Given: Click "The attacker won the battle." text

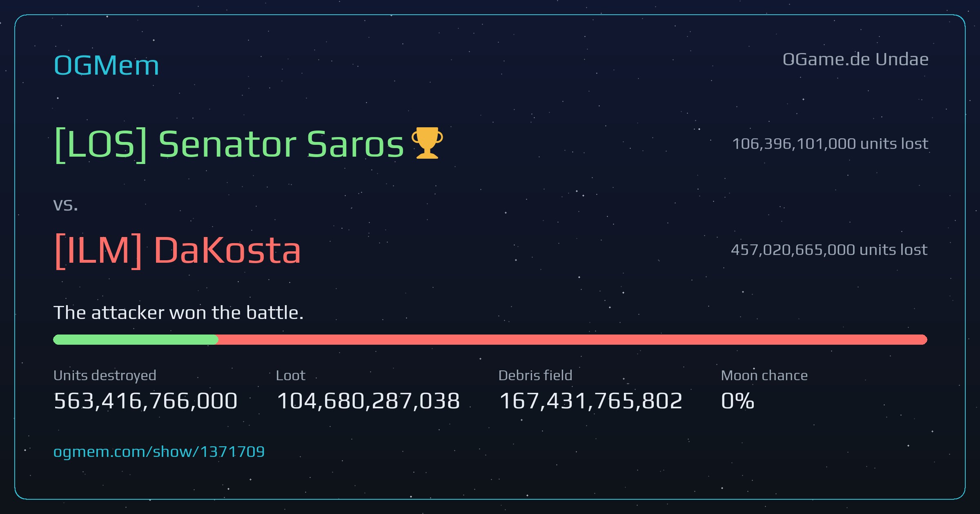Looking at the screenshot, I should tap(179, 312).
